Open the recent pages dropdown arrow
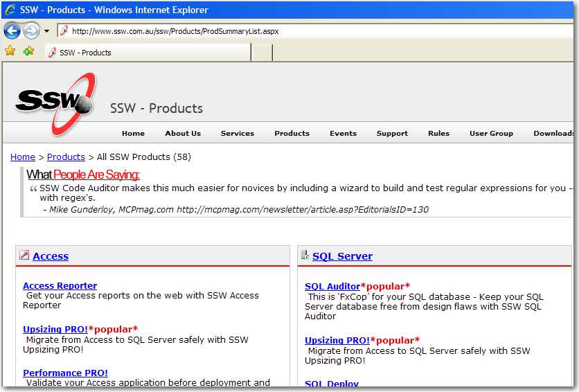Viewport: 579px width, 392px height. [46, 31]
